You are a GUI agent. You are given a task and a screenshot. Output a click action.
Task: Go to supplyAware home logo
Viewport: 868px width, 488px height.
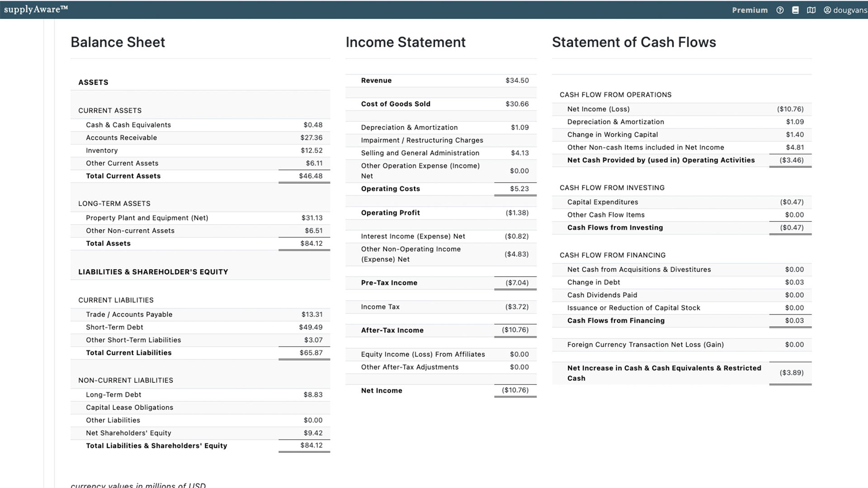tap(36, 9)
